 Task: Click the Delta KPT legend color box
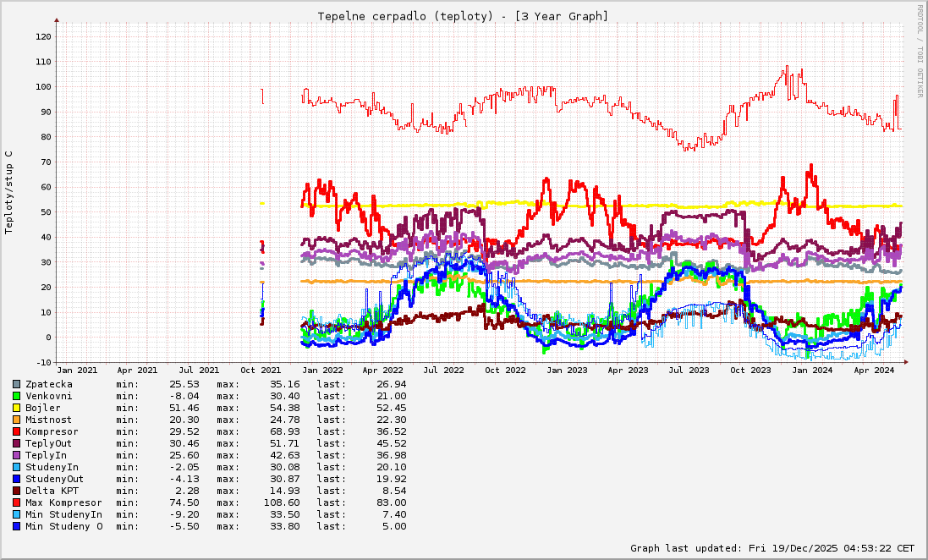coord(16,491)
